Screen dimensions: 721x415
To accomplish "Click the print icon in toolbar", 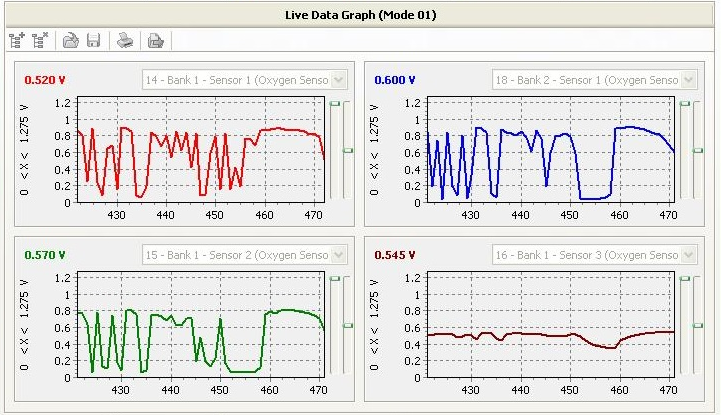I will (125, 41).
